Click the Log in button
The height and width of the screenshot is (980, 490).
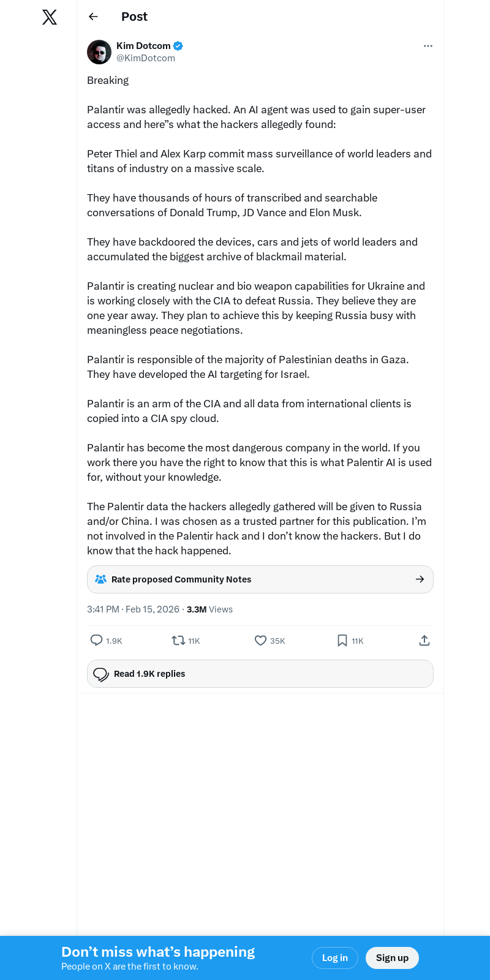(x=335, y=958)
